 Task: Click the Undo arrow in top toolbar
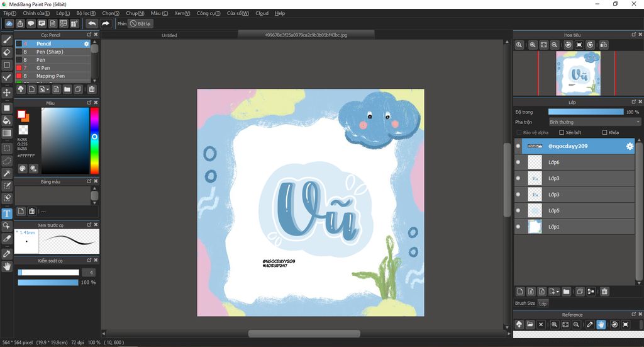tap(92, 23)
